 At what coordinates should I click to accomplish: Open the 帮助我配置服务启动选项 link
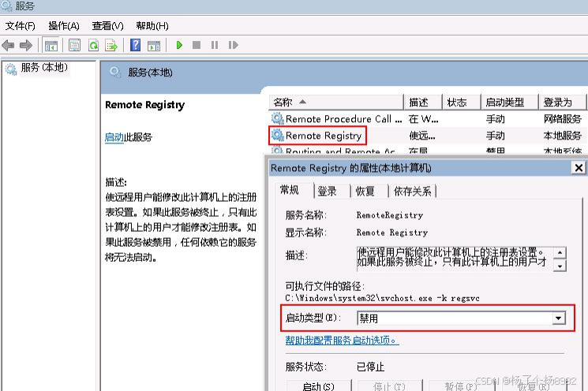click(342, 340)
